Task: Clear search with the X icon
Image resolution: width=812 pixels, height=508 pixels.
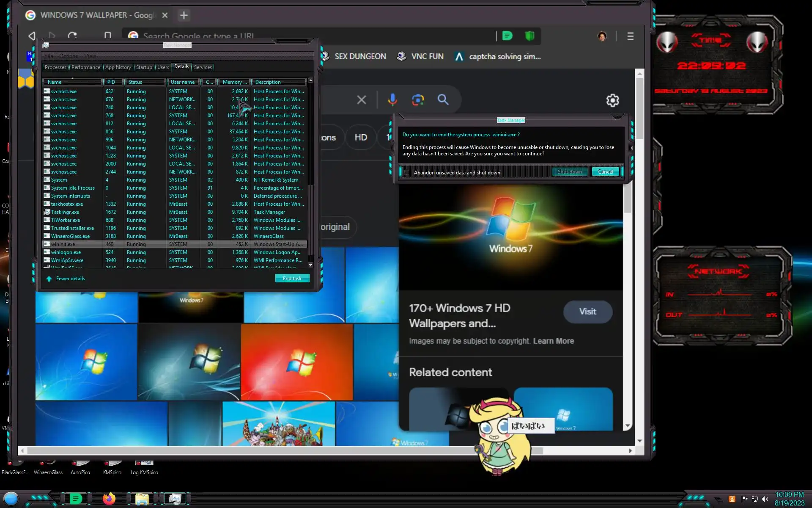Action: [x=361, y=100]
